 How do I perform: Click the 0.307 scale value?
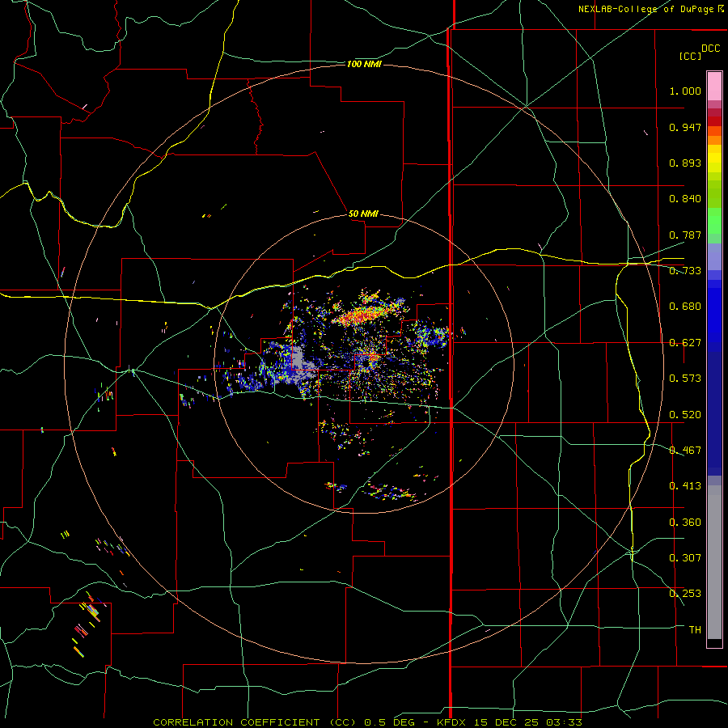685,558
